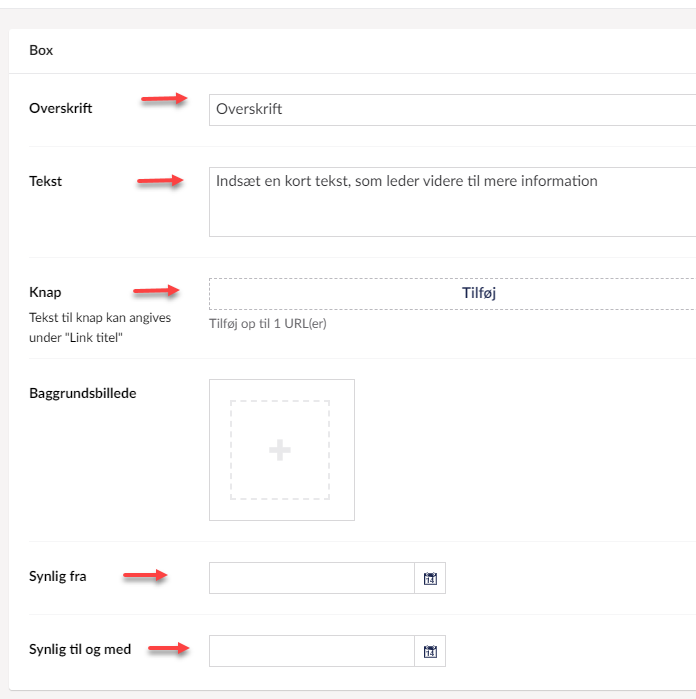Viewport: 696px width, 699px height.
Task: Click the 'Tilføj op til 1 URL(er)' hint
Action: pos(268,323)
